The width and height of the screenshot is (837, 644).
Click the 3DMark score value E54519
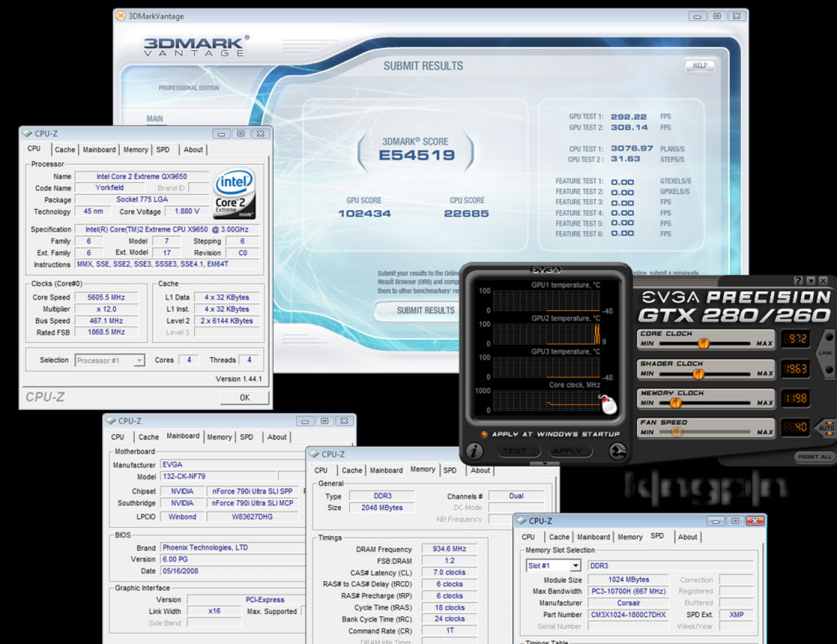tap(417, 156)
